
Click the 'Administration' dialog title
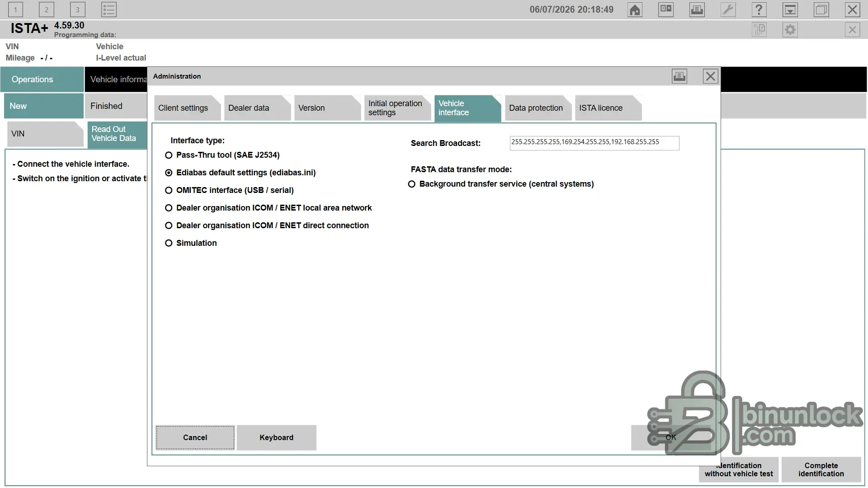pos(177,76)
